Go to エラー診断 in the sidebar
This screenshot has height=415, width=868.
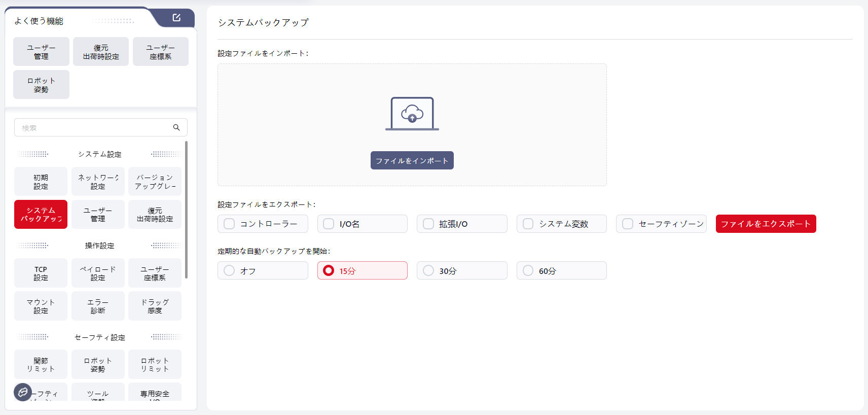click(98, 306)
